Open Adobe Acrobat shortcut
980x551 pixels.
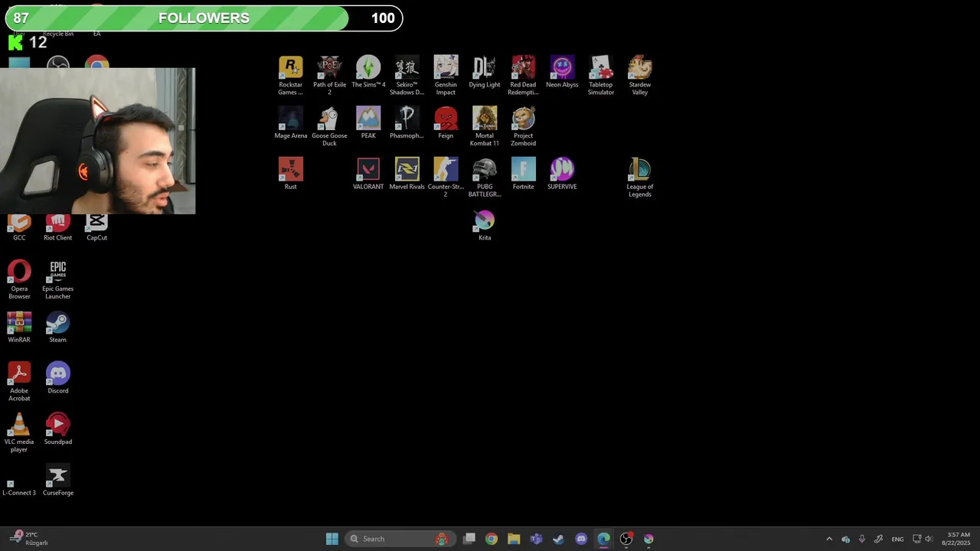(19, 381)
